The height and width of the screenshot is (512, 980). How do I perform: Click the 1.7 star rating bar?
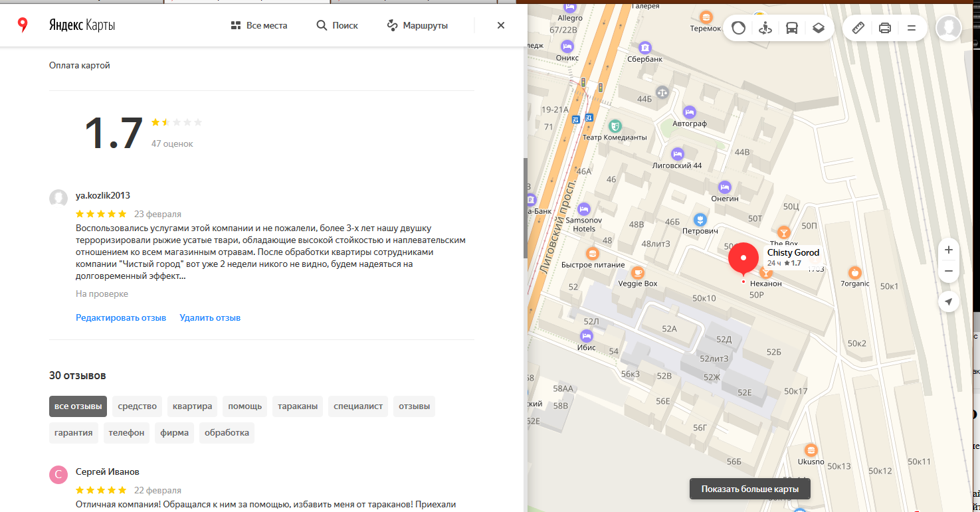click(177, 122)
